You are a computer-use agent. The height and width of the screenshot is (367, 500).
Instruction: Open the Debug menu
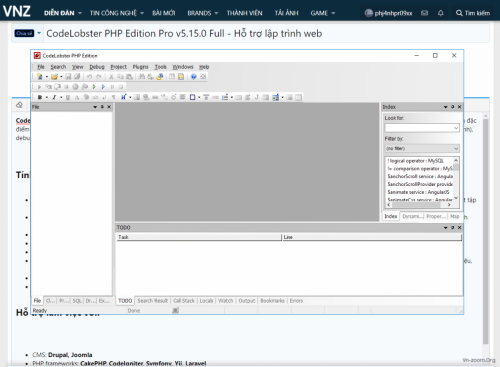tap(97, 67)
